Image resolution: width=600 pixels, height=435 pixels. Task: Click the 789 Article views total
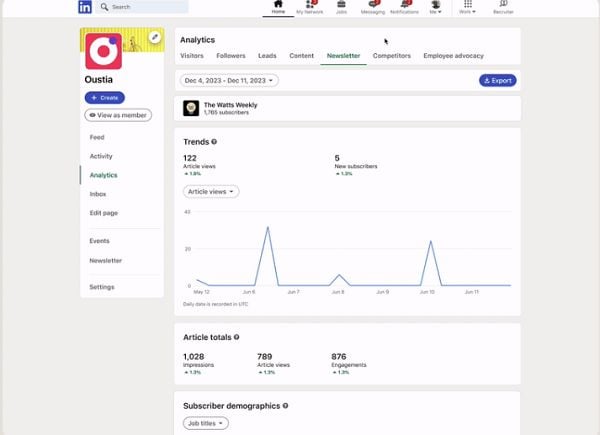(265, 357)
